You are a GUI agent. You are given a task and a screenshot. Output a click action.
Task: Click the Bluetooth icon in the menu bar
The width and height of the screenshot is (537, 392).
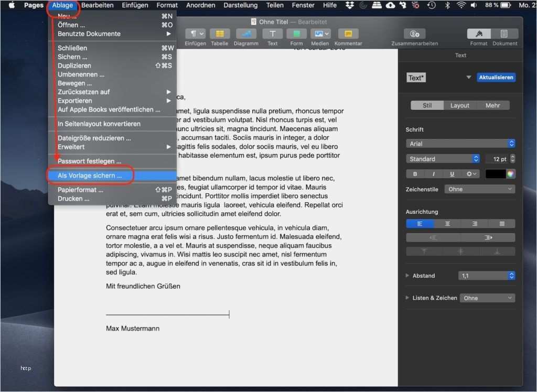pos(448,5)
